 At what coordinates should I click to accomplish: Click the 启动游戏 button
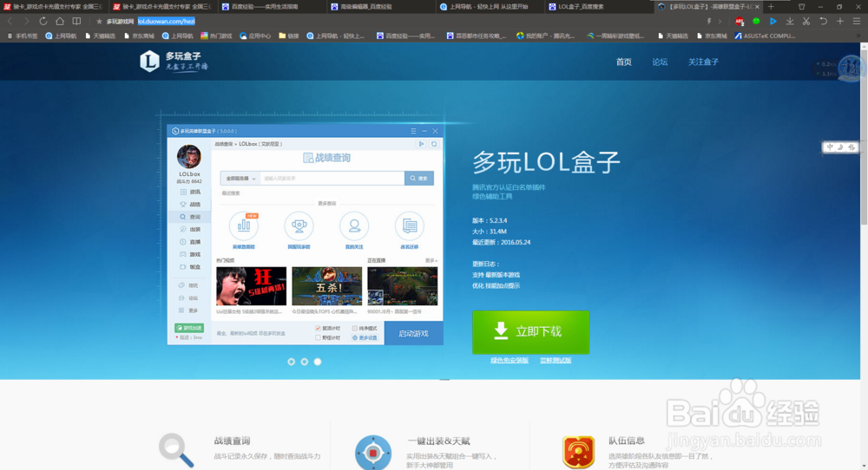point(413,334)
